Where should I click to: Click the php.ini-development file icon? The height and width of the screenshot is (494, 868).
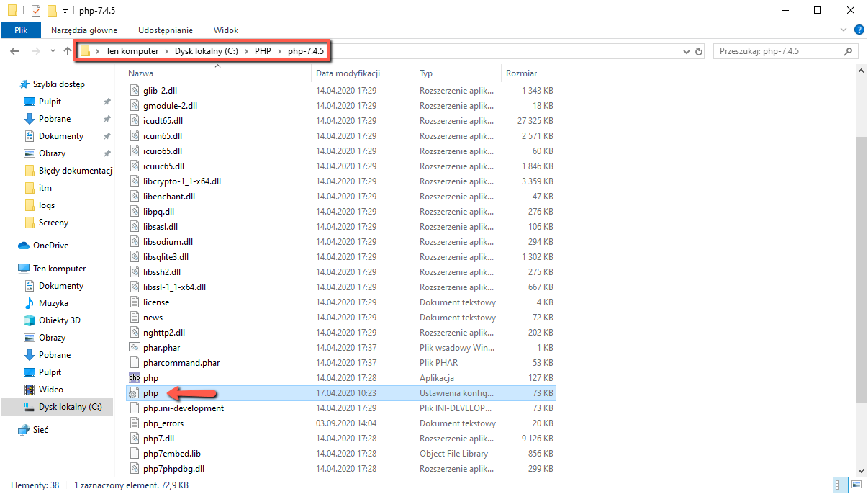(x=134, y=408)
